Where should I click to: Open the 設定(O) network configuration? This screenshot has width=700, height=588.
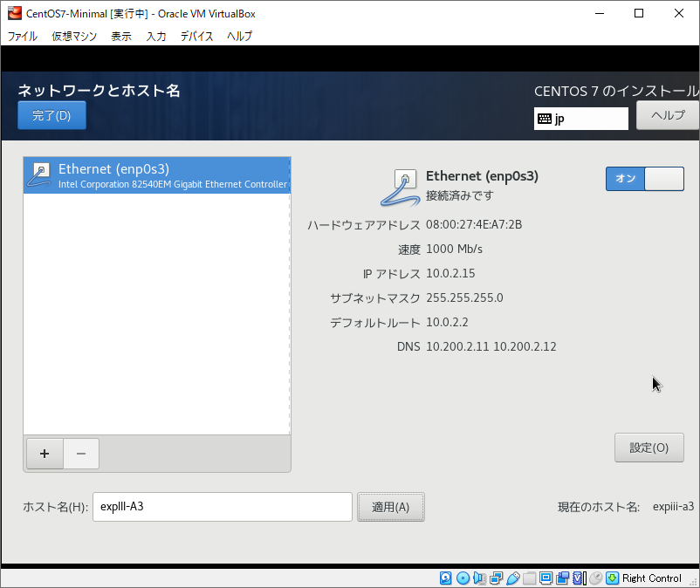pos(649,448)
